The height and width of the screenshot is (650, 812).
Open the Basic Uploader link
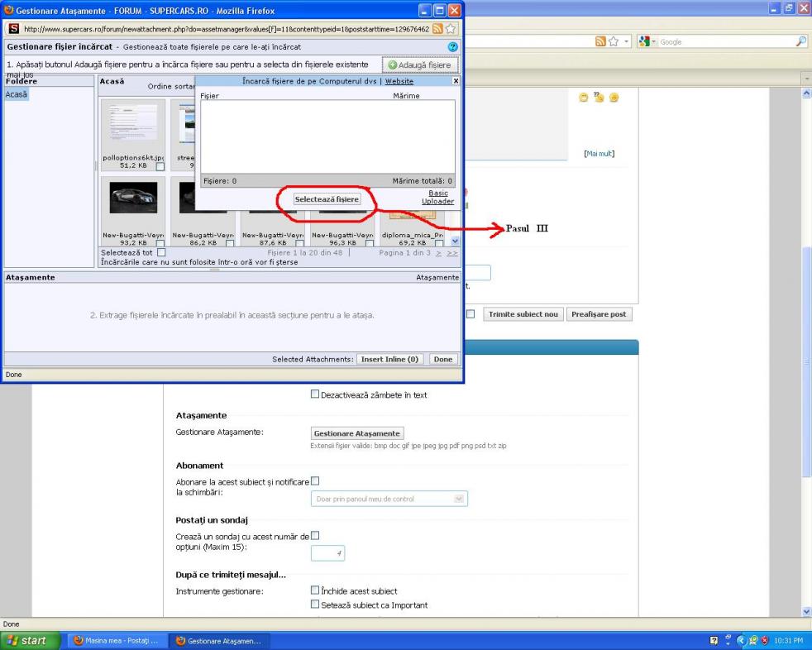pos(437,197)
